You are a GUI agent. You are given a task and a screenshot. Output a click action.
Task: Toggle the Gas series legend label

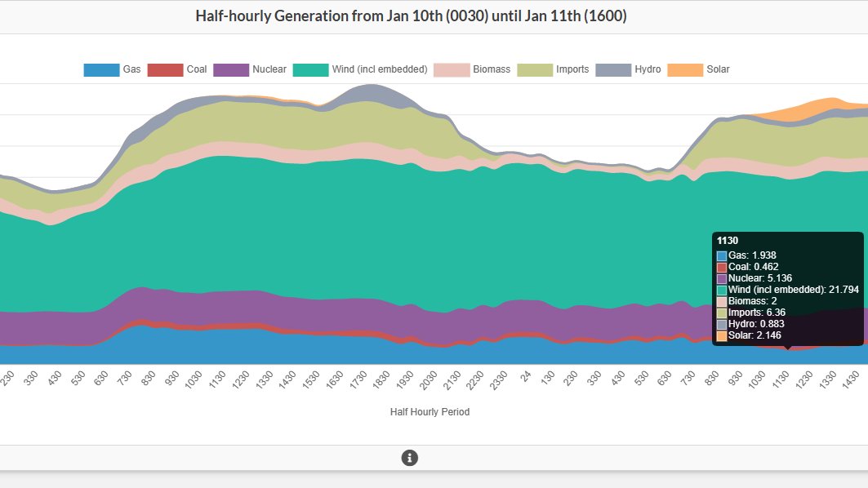click(x=131, y=69)
